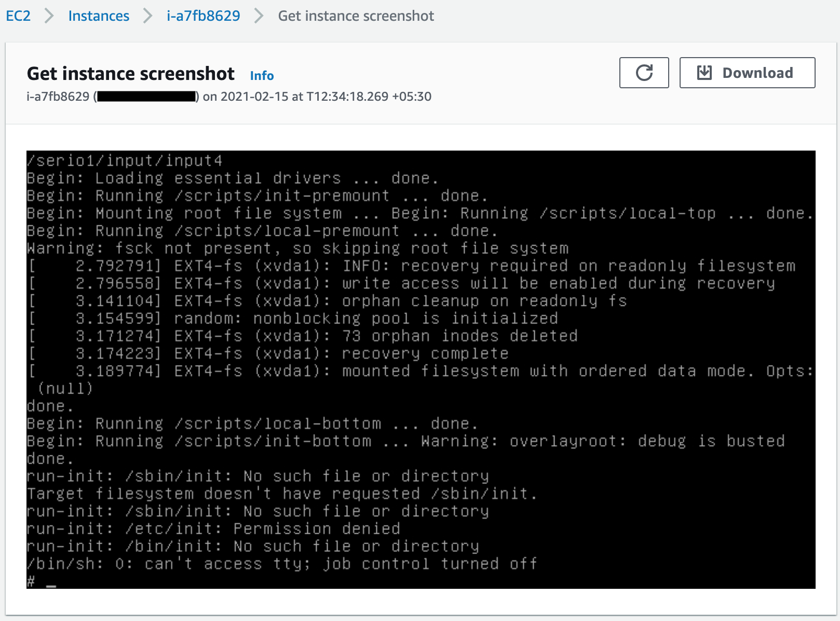Viewport: 840px width, 621px height.
Task: Open instance i-a7fb8629 in the breadcrumb
Action: (204, 16)
